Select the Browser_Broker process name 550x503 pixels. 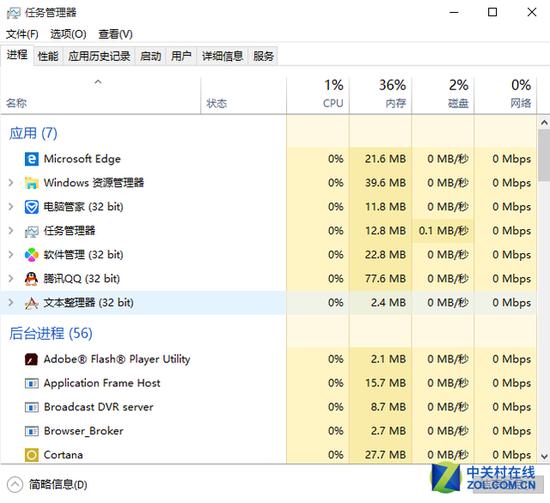[83, 431]
